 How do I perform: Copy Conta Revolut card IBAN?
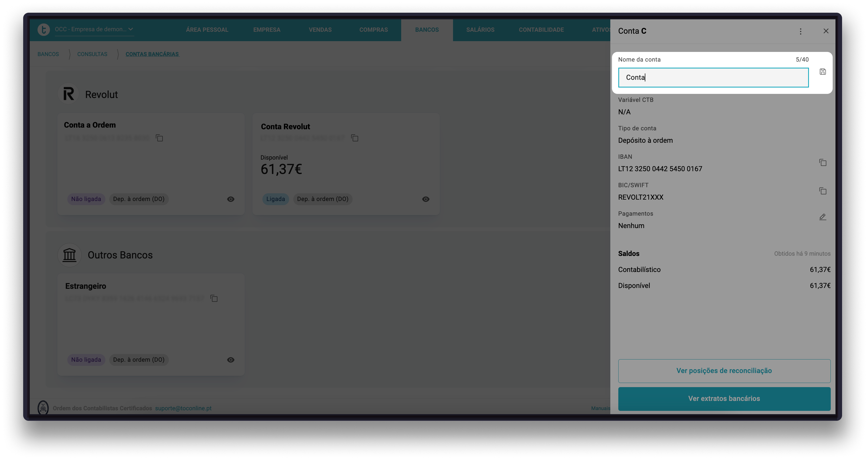pos(355,138)
